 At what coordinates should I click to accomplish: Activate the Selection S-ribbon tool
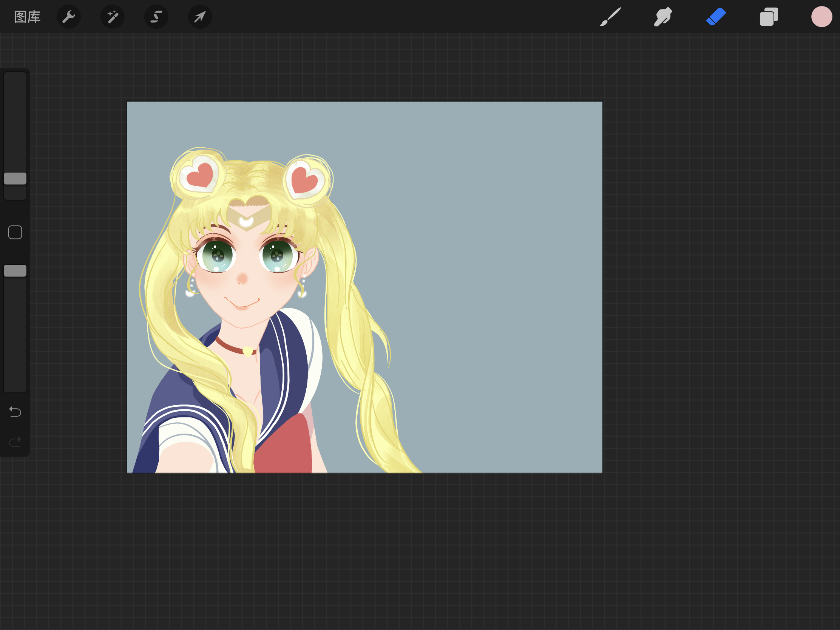click(156, 17)
